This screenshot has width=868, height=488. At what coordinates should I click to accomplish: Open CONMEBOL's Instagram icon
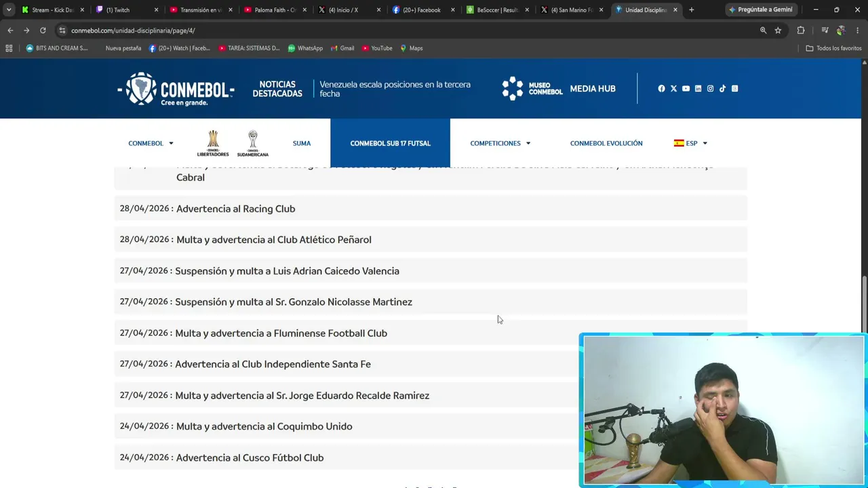710,89
